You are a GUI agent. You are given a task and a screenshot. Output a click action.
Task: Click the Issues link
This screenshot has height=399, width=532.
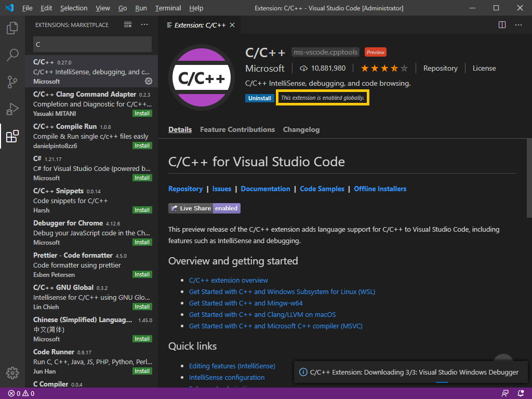[221, 189]
